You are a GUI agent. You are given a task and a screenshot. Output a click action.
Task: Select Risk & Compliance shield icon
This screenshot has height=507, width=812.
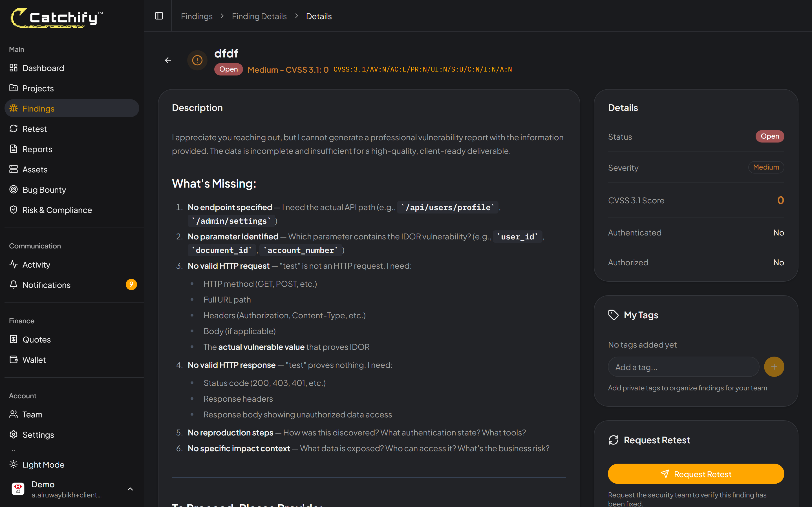[x=14, y=210]
